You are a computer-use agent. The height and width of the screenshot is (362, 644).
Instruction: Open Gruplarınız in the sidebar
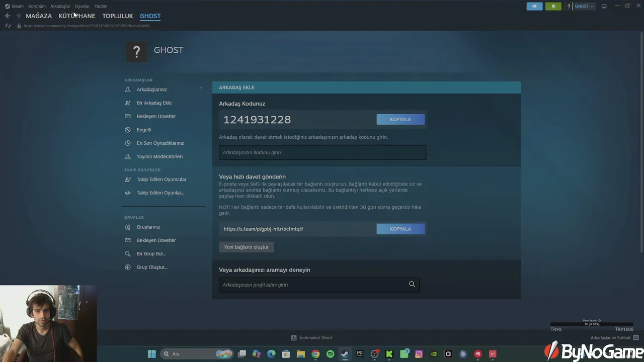click(x=148, y=227)
